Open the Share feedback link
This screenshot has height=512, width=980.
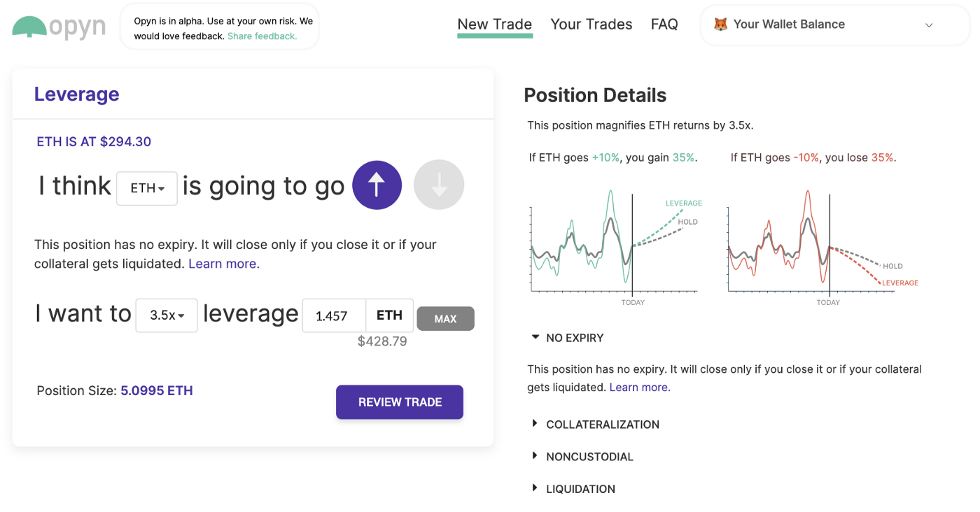(261, 35)
